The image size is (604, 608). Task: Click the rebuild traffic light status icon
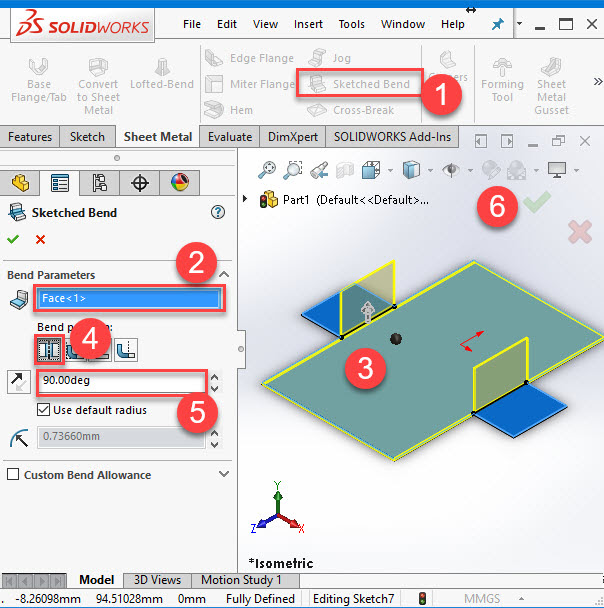tap(423, 599)
